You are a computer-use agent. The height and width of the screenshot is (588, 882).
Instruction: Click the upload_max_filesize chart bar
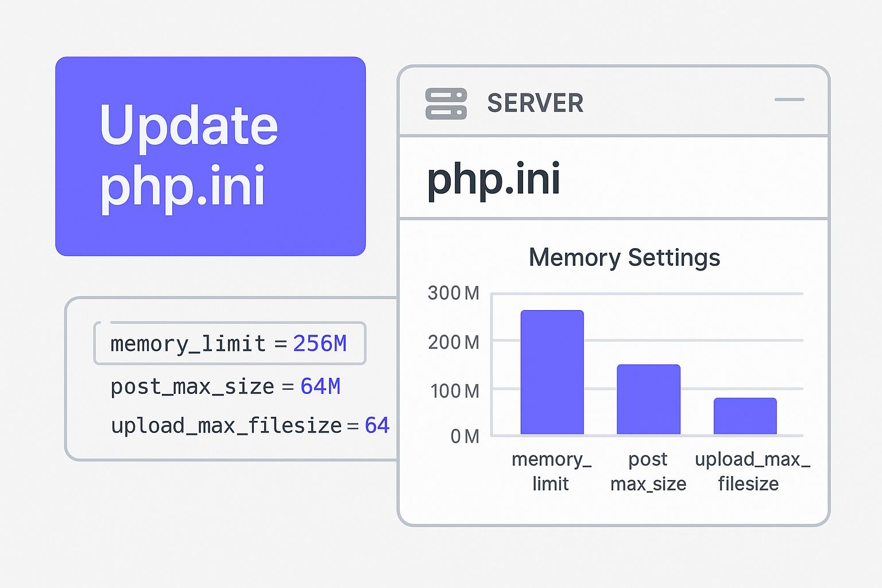(x=745, y=416)
